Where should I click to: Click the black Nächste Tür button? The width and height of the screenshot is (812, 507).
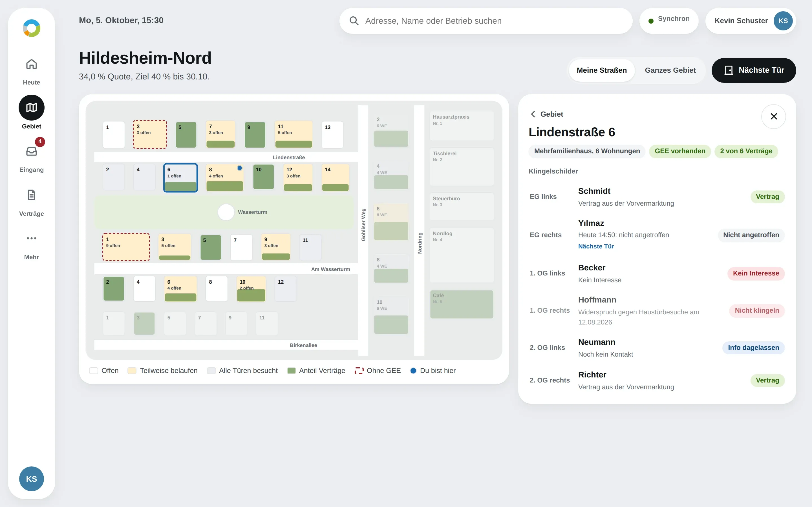[x=754, y=70]
